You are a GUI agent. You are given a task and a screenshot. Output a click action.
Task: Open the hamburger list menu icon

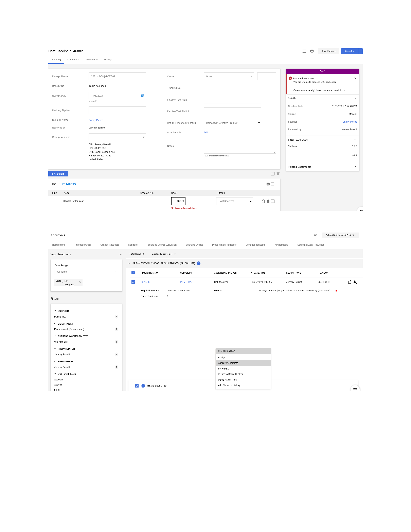(304, 51)
